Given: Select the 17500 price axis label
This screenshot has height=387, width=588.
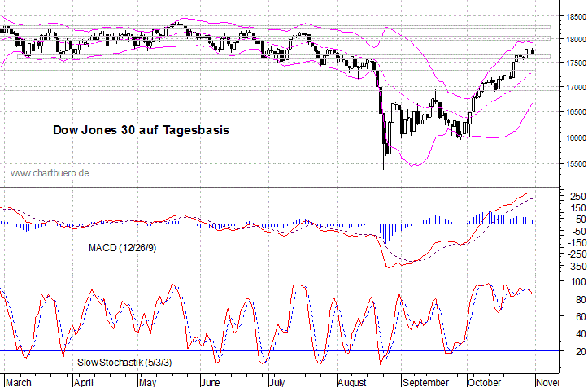Looking at the screenshot, I should (x=577, y=63).
